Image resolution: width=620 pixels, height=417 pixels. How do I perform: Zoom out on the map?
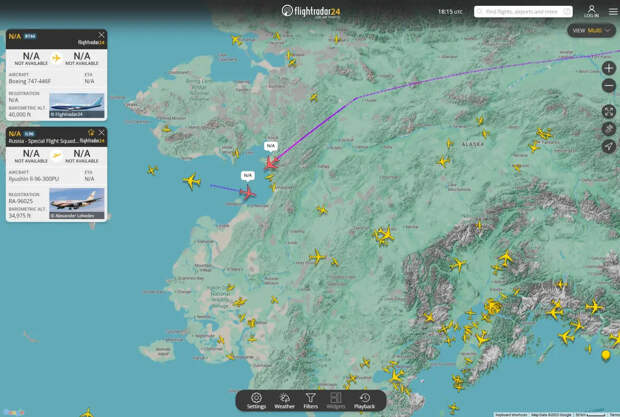(608, 86)
